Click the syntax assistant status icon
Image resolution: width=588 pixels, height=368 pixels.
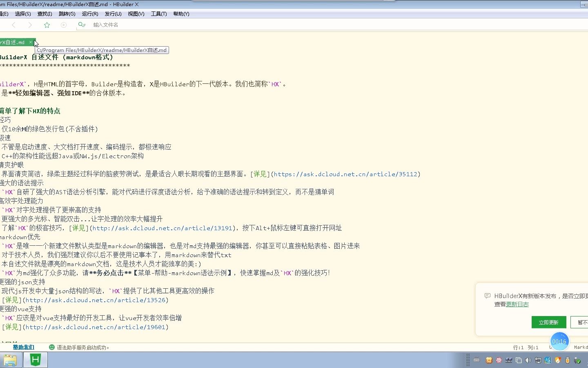coord(51,347)
